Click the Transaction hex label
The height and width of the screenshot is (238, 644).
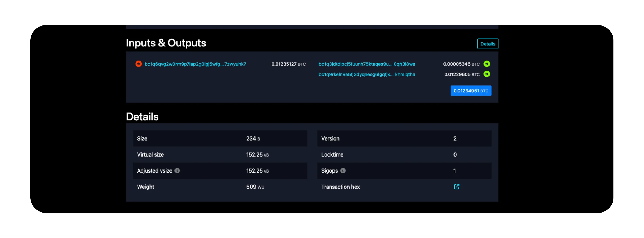pyautogui.click(x=340, y=187)
